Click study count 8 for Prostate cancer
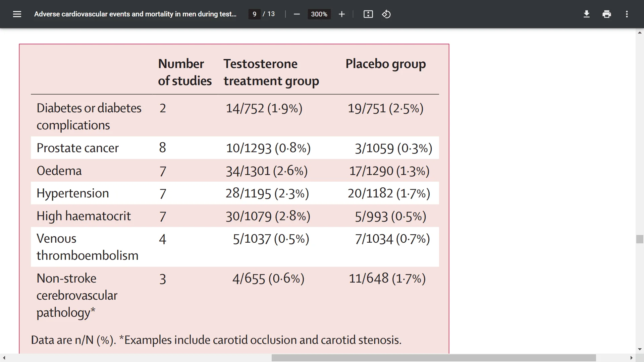 click(162, 147)
